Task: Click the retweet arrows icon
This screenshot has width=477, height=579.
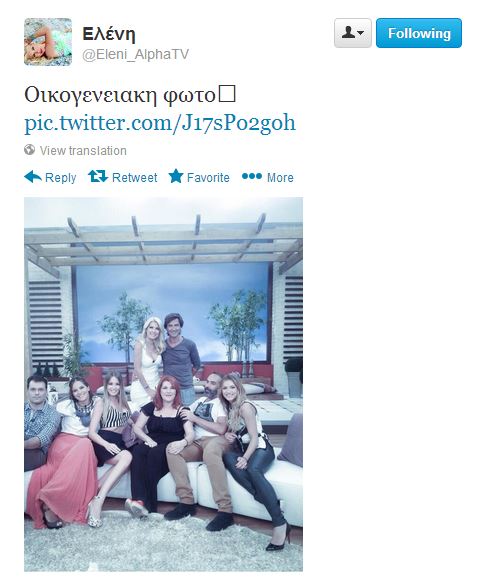Action: [98, 177]
